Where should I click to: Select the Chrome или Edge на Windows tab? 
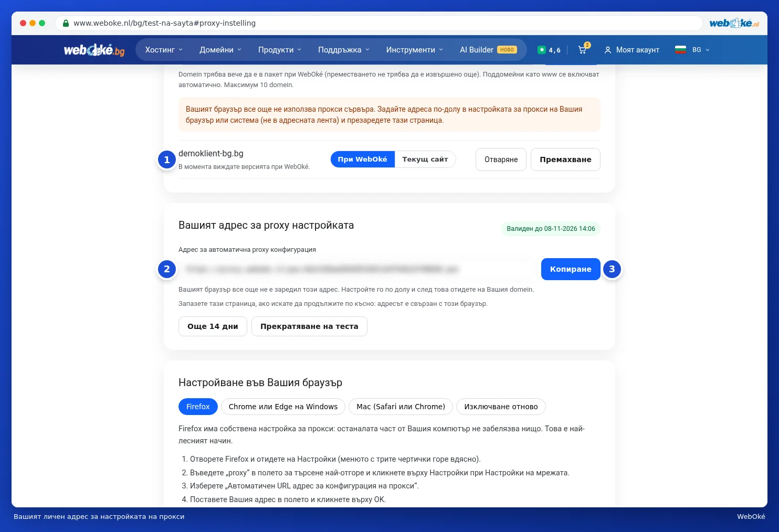(x=283, y=407)
